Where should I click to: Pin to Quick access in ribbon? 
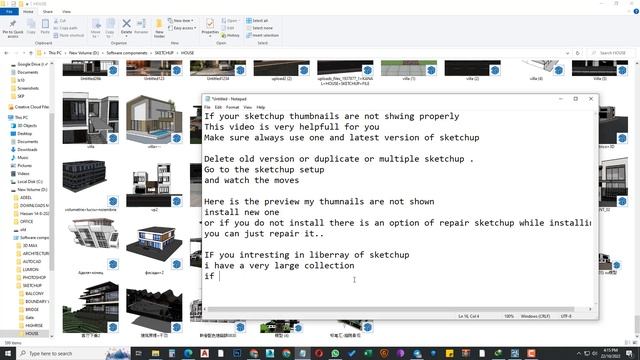(13, 28)
